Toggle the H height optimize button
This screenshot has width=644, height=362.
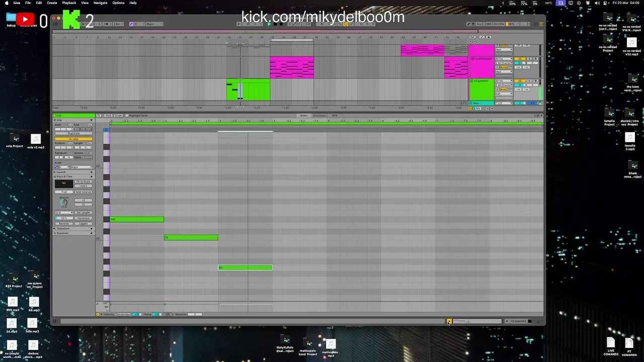tap(488, 108)
